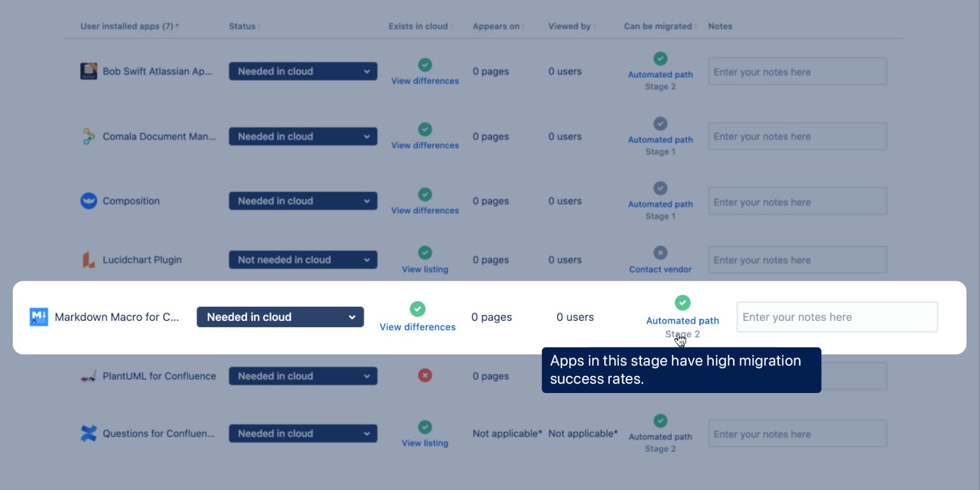980x490 pixels.
Task: Click the Stage 1 migration icon for Composition
Action: click(x=660, y=188)
